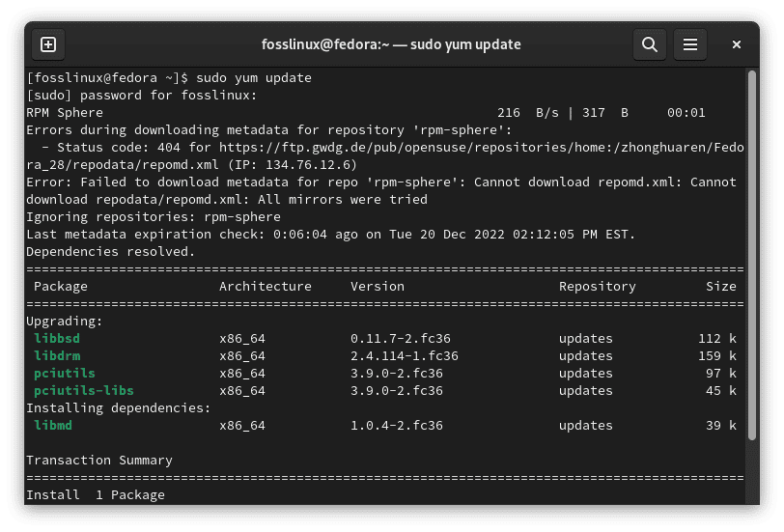Click the Repository column header
Screen dimensions: 784x532
click(x=598, y=287)
